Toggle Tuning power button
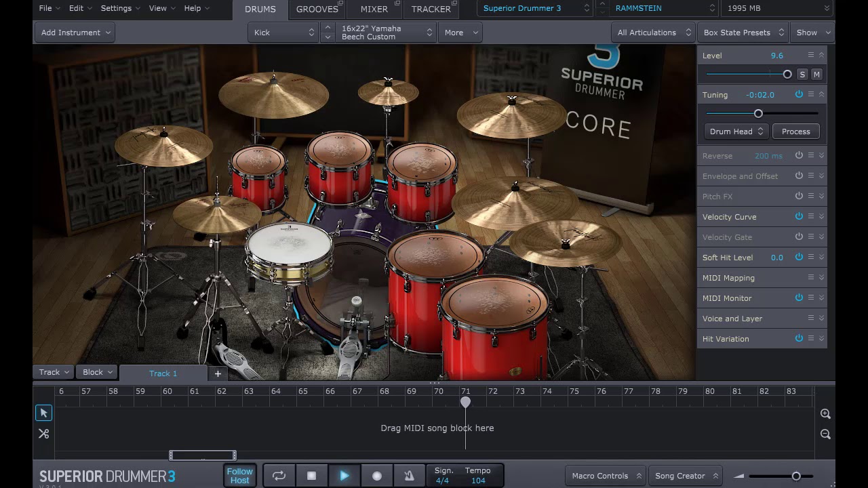 pos(799,94)
